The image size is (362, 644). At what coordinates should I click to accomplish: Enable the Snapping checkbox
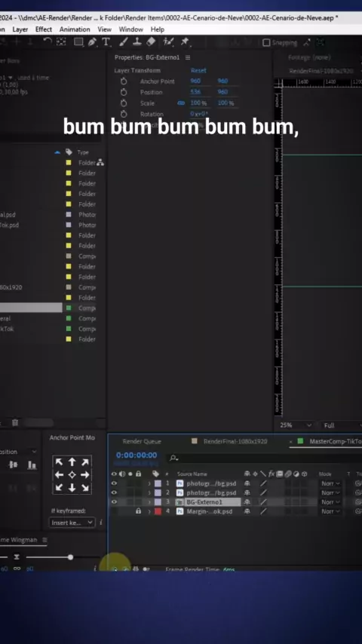coord(266,43)
